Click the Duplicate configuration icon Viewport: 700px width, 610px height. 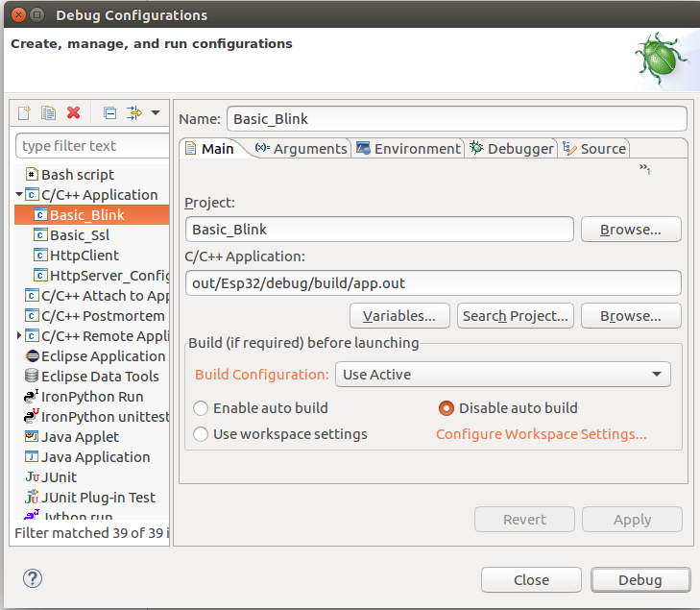tap(48, 113)
